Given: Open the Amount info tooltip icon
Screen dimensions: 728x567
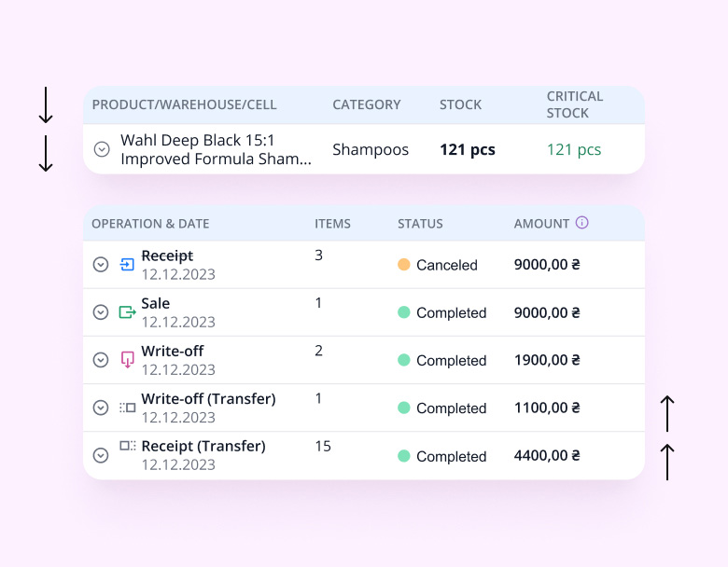Looking at the screenshot, I should coord(582,223).
